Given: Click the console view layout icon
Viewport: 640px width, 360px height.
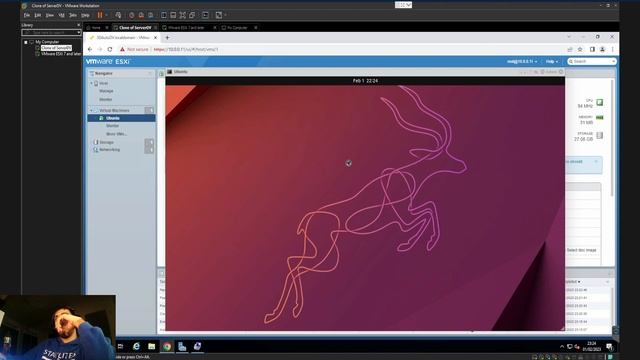Looking at the screenshot, I should [x=173, y=15].
